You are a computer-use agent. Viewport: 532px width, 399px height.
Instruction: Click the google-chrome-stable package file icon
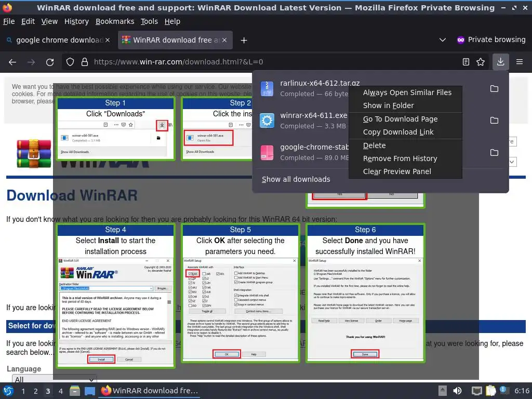coord(267,152)
